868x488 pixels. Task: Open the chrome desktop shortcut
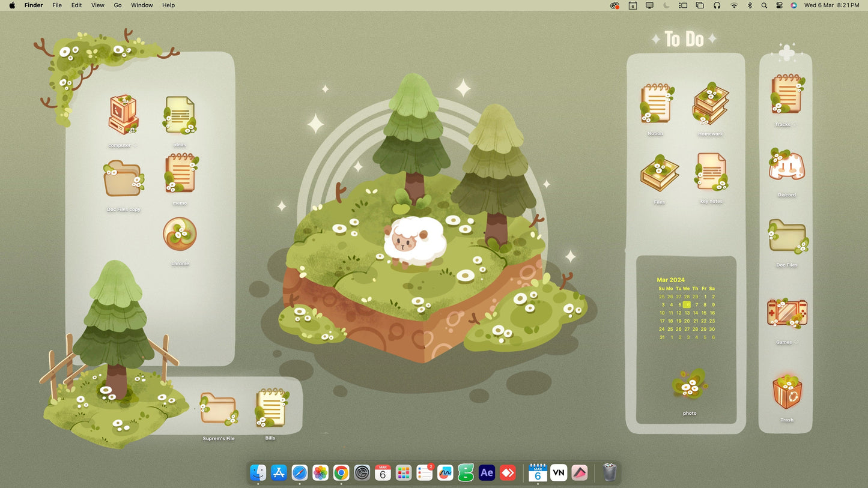(180, 234)
